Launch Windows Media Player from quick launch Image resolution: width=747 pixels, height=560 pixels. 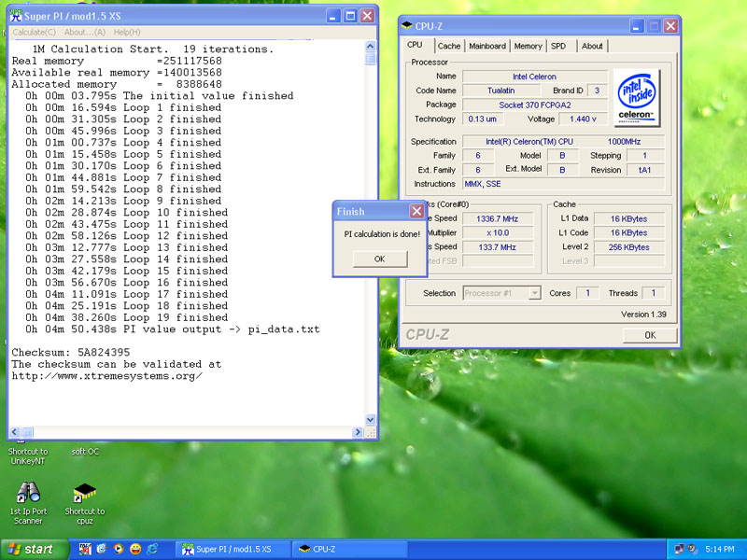tap(118, 549)
